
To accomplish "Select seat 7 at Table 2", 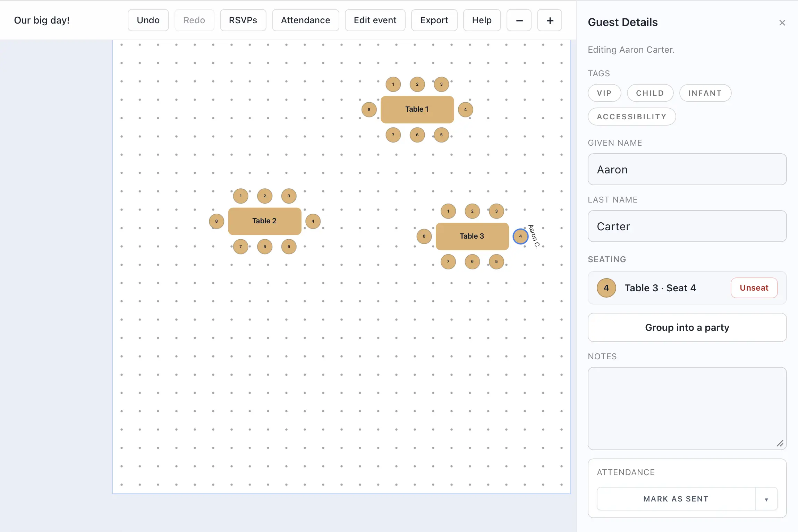I will click(x=240, y=247).
